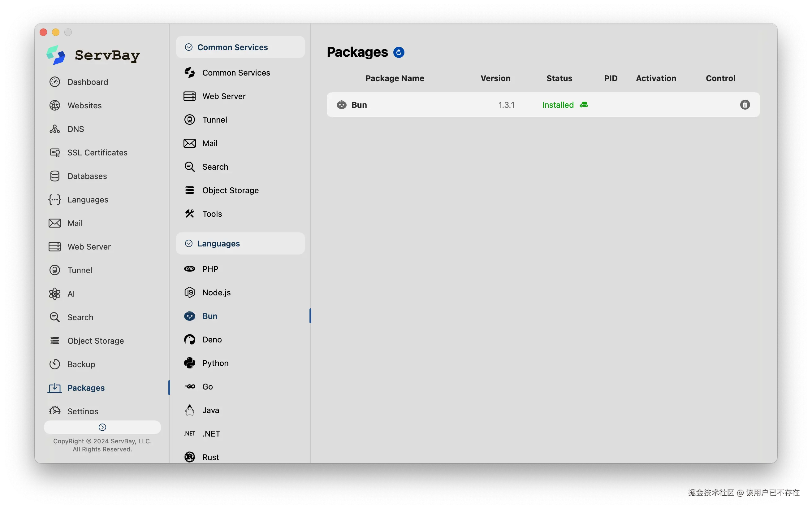This screenshot has height=509, width=812.
Task: Open Websites in the main navigation
Action: coord(84,105)
